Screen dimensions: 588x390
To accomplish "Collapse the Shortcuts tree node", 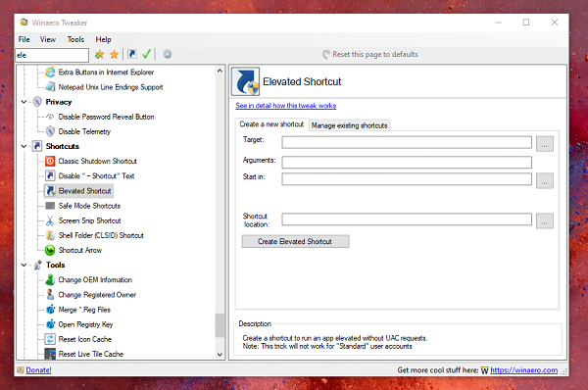I will click(24, 146).
